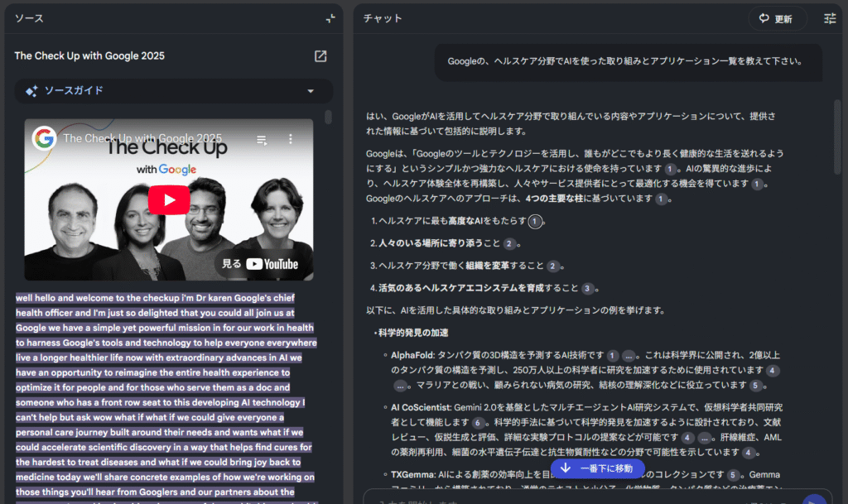The height and width of the screenshot is (504, 848).
Task: Click transcript line 'Google we have a simple yet powerful'
Action: (165, 328)
